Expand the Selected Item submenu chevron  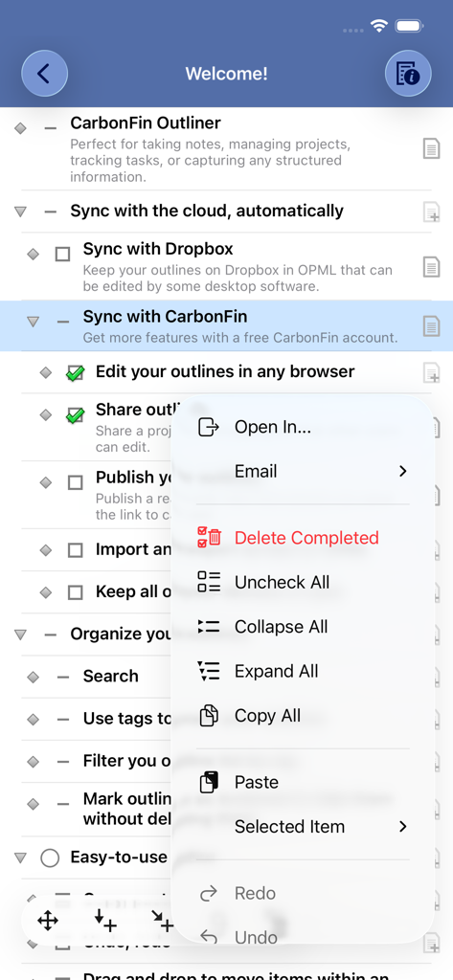click(402, 826)
